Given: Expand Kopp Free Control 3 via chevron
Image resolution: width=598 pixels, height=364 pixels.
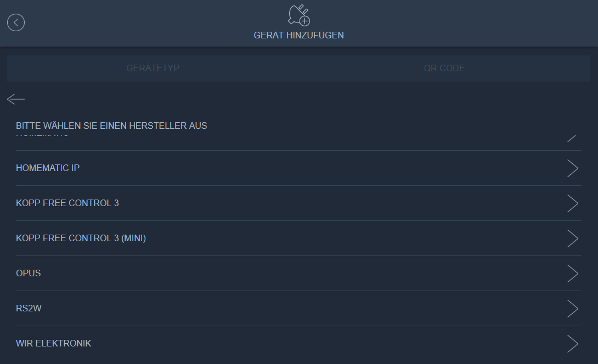Looking at the screenshot, I should (572, 203).
